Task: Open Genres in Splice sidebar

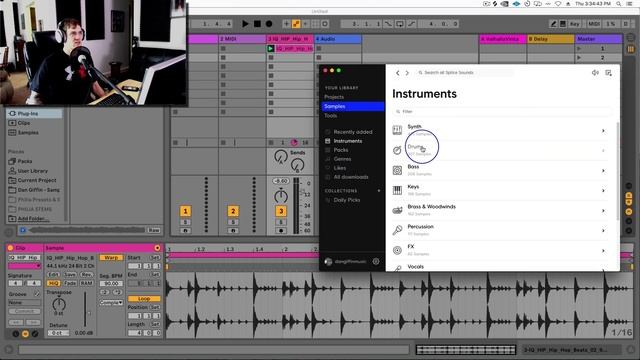Action: pyautogui.click(x=342, y=159)
